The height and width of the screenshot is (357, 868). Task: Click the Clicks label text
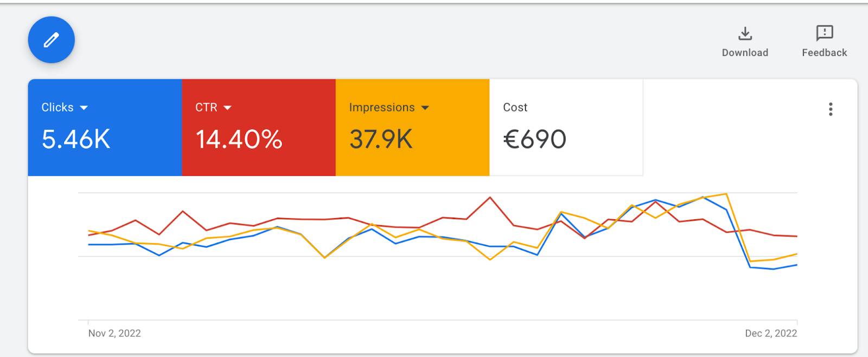(58, 107)
